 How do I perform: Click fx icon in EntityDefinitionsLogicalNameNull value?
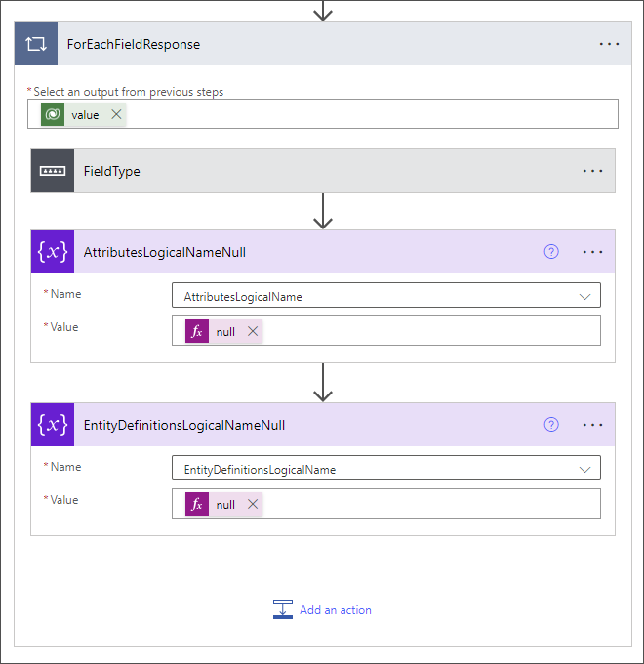click(197, 504)
